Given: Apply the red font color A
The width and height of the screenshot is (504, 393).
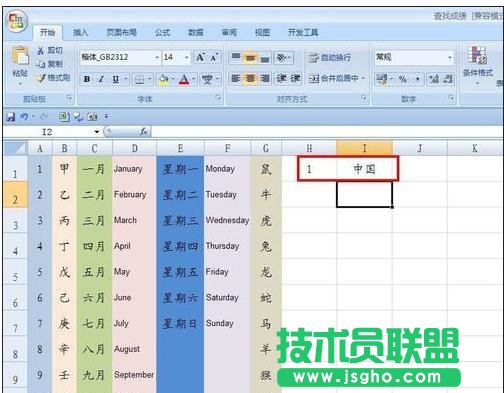Looking at the screenshot, I should (184, 79).
